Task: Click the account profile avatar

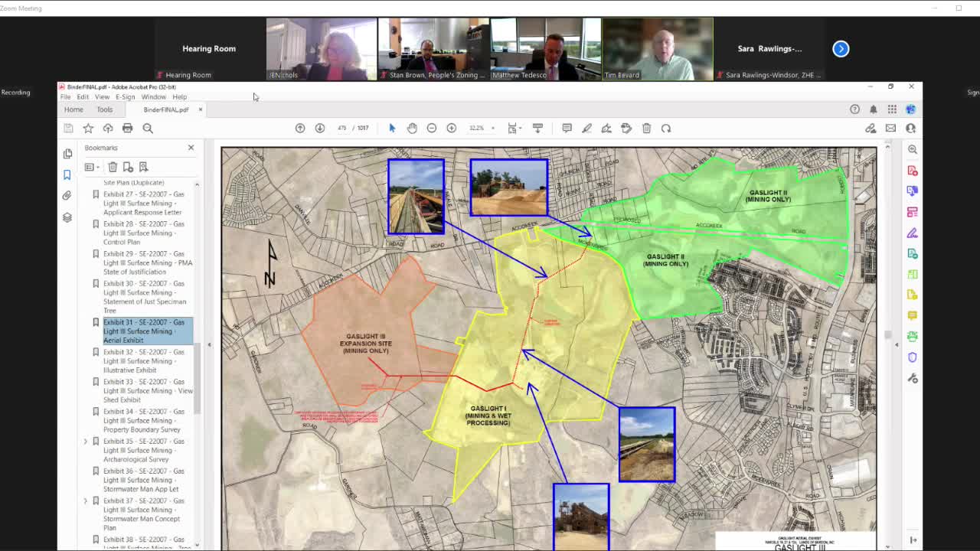Action: (x=910, y=109)
